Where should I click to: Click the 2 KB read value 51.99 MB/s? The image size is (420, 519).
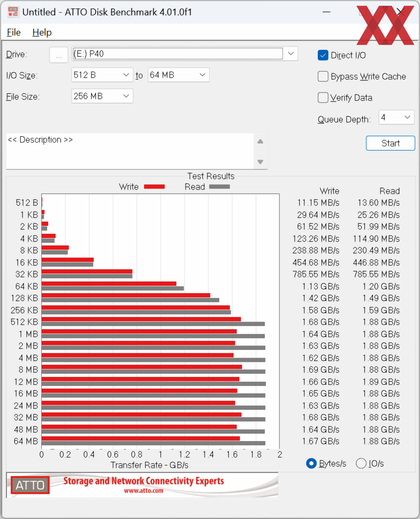click(378, 226)
